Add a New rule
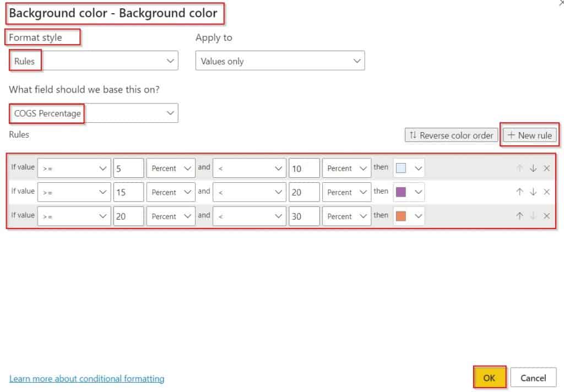 529,135
